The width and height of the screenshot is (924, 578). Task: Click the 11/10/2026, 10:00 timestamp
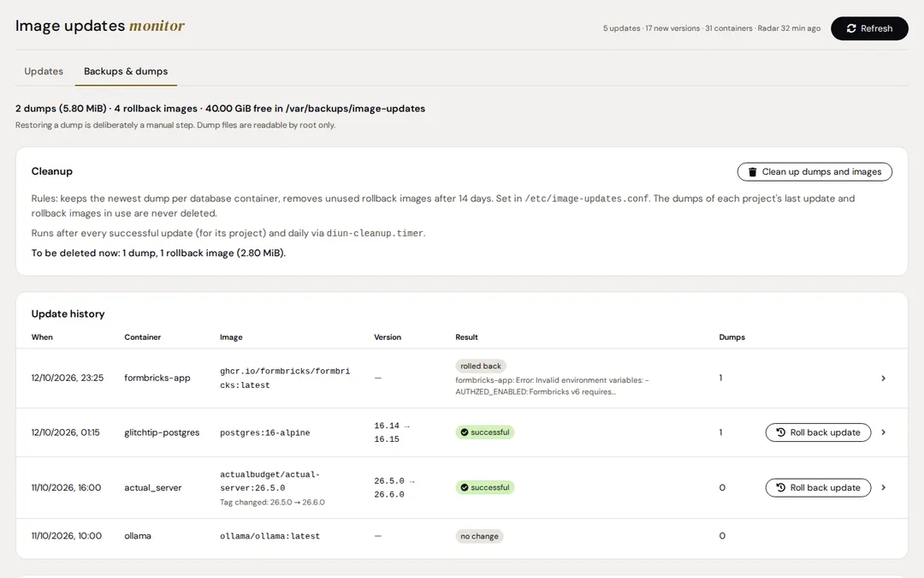[x=67, y=536]
